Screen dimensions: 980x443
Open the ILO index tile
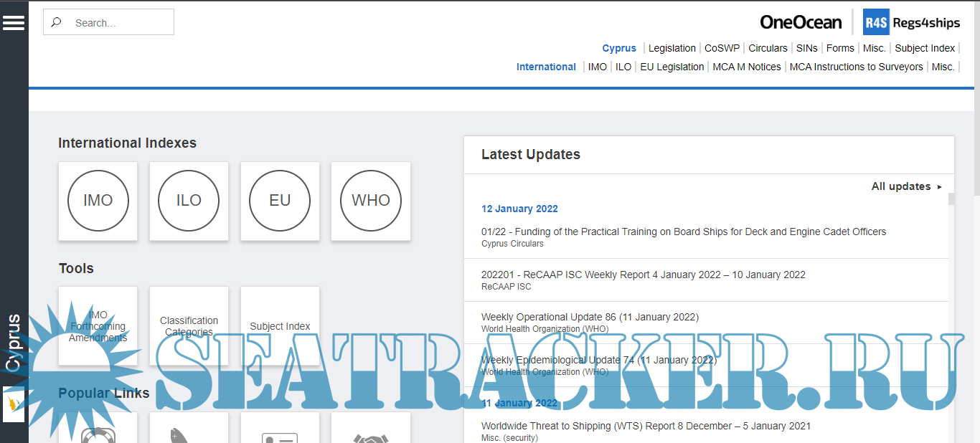(189, 201)
